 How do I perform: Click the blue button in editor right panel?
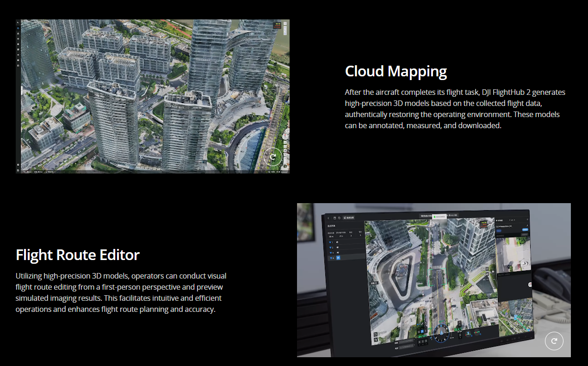coord(525,230)
